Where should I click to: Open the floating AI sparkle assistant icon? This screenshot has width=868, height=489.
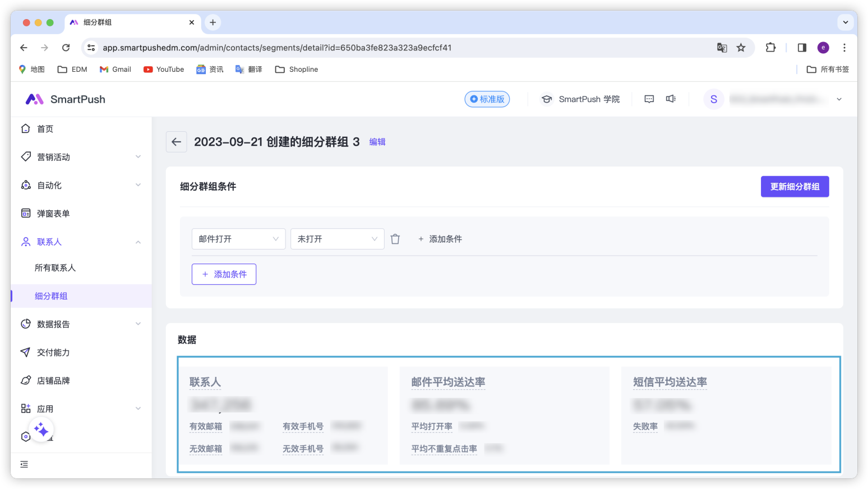coord(41,430)
